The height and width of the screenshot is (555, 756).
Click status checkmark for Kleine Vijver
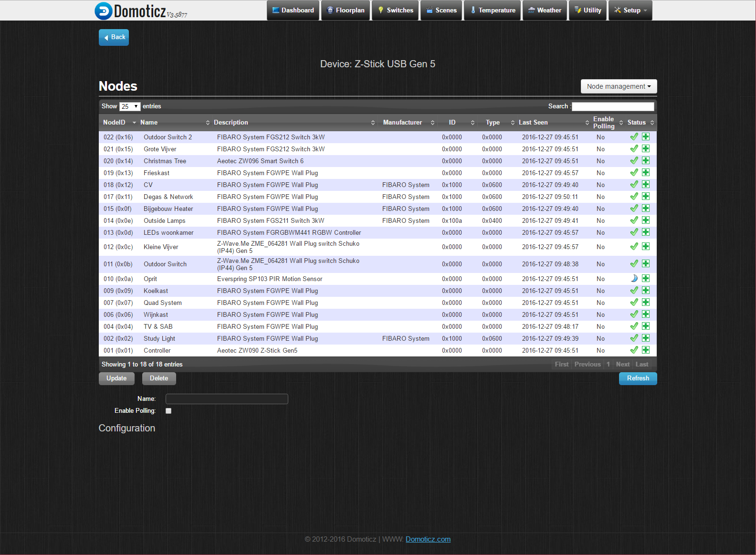click(634, 246)
